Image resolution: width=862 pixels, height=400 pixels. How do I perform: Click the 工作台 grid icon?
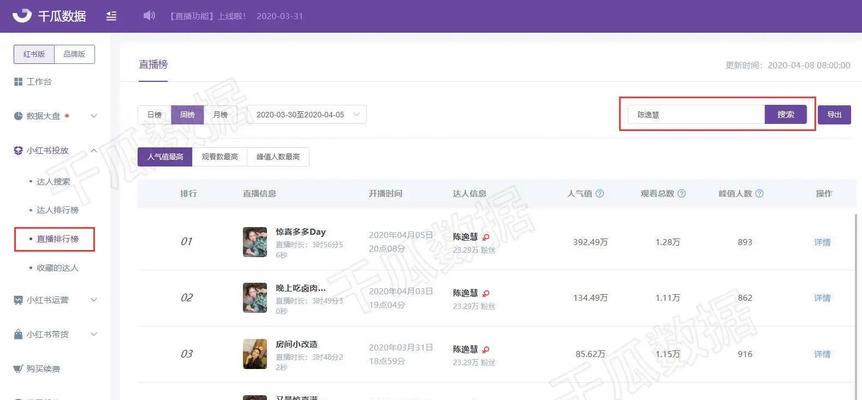point(18,82)
